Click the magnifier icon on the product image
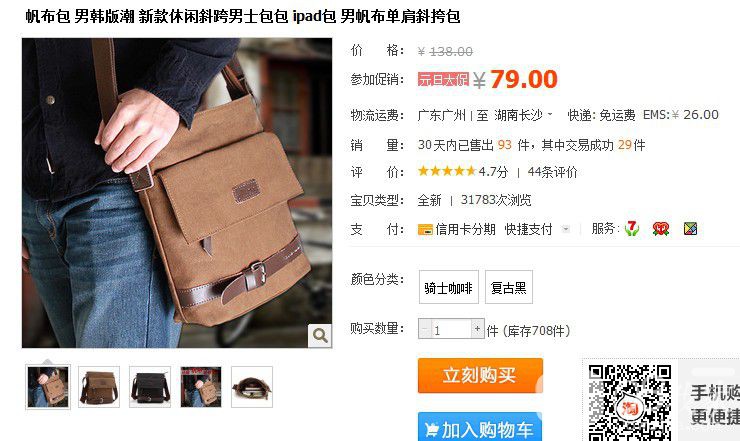The width and height of the screenshot is (740, 441). 320,336
